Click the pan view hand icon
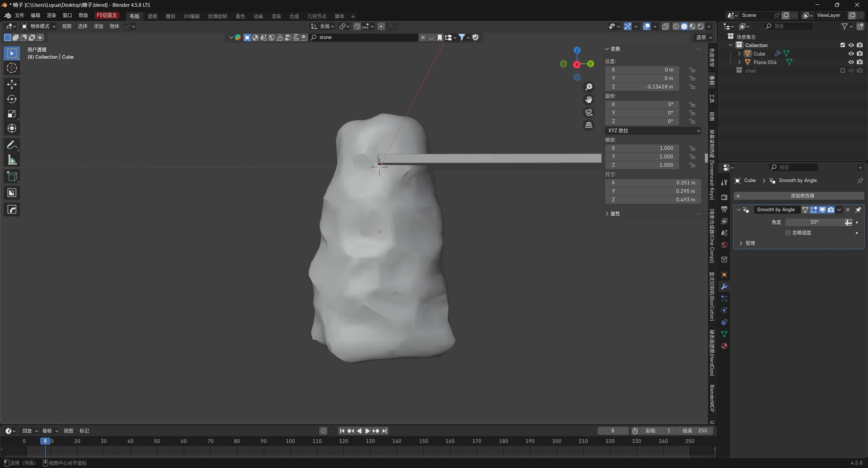This screenshot has width=868, height=468. (589, 99)
